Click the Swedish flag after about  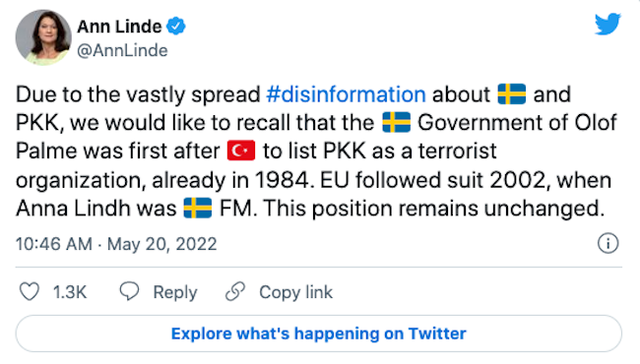(x=512, y=94)
